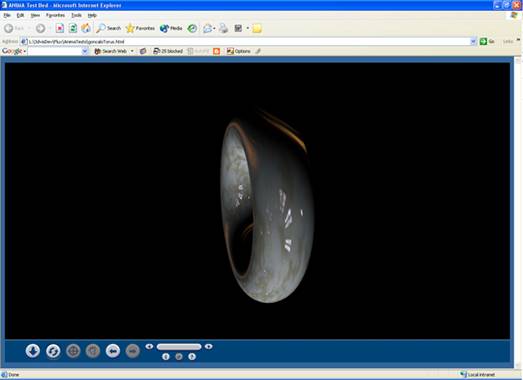Click the Google toolbar Options button
The image size is (523, 380).
(x=238, y=51)
